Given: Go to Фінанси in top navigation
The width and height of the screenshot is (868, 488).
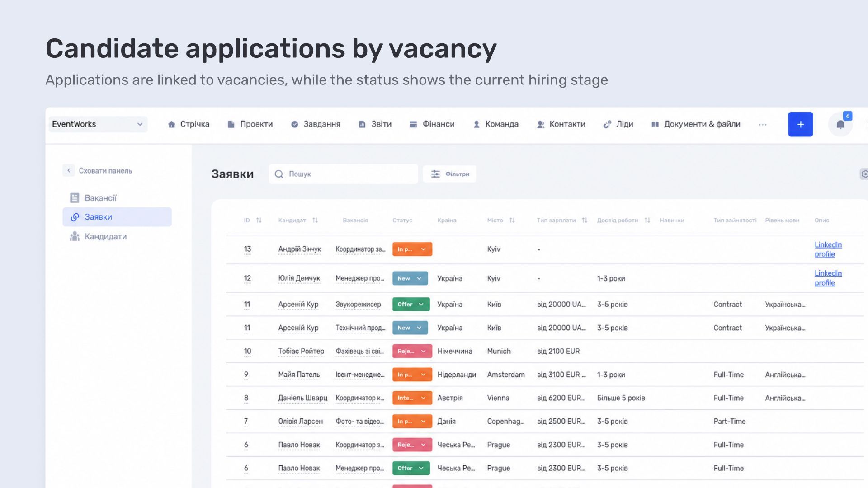Looking at the screenshot, I should (x=432, y=124).
